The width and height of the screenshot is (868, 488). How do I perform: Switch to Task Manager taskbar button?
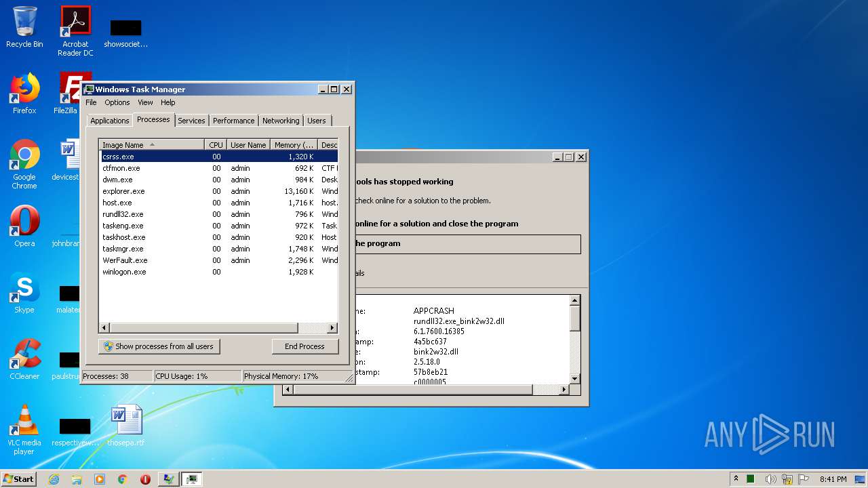pyautogui.click(x=192, y=479)
